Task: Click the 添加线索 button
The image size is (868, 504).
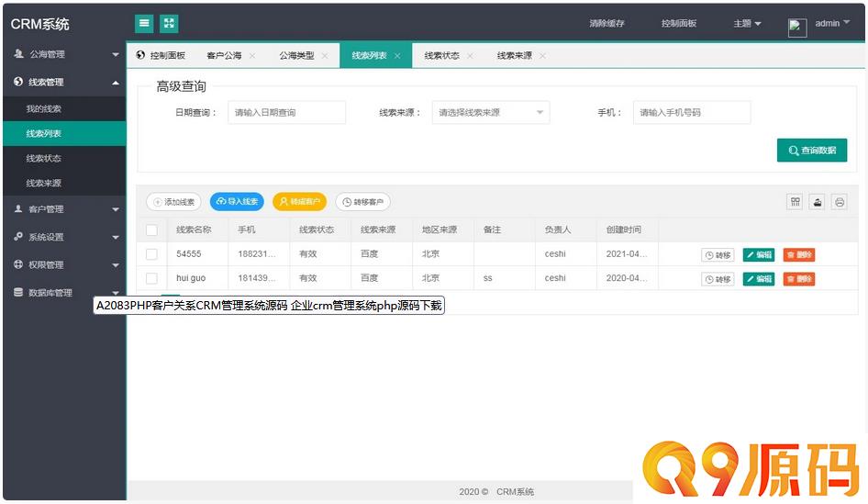Action: [173, 202]
